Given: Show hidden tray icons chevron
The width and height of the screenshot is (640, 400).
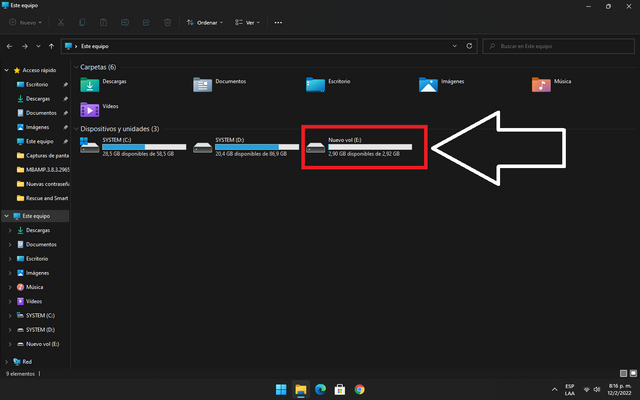Looking at the screenshot, I should 554,389.
